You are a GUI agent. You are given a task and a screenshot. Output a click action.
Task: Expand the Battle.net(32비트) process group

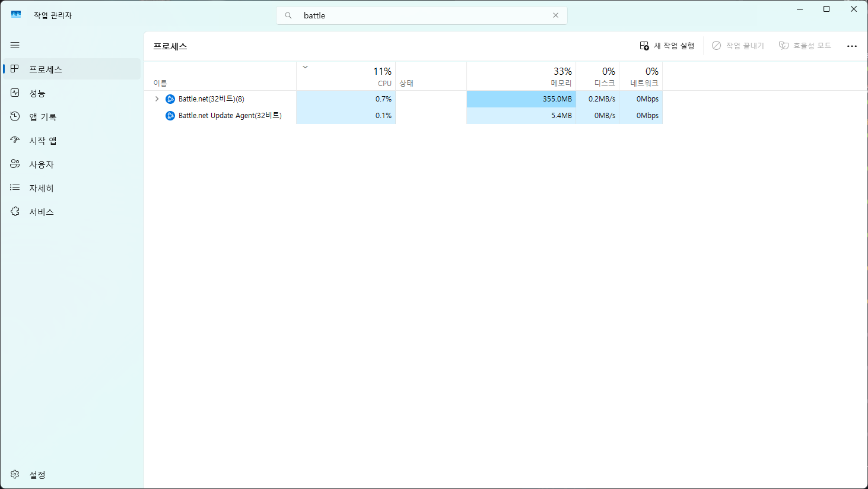[x=157, y=99]
